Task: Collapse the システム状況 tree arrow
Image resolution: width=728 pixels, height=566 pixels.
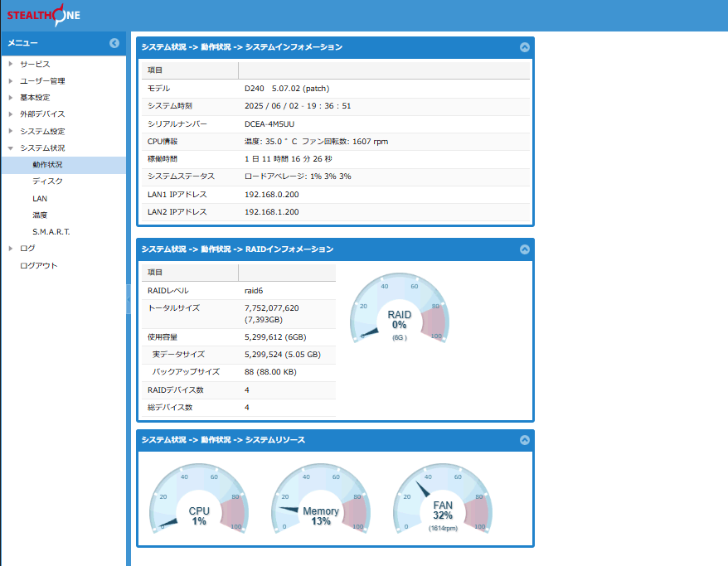Action: click(11, 148)
